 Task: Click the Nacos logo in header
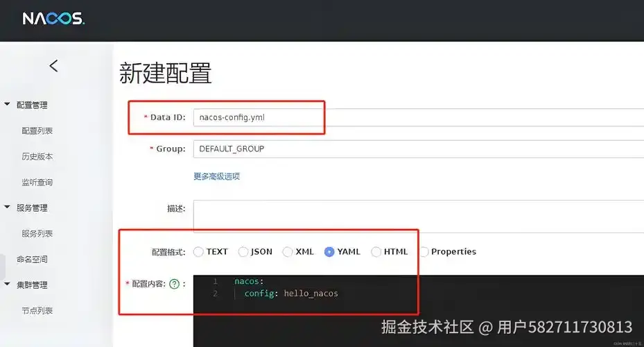tap(53, 19)
